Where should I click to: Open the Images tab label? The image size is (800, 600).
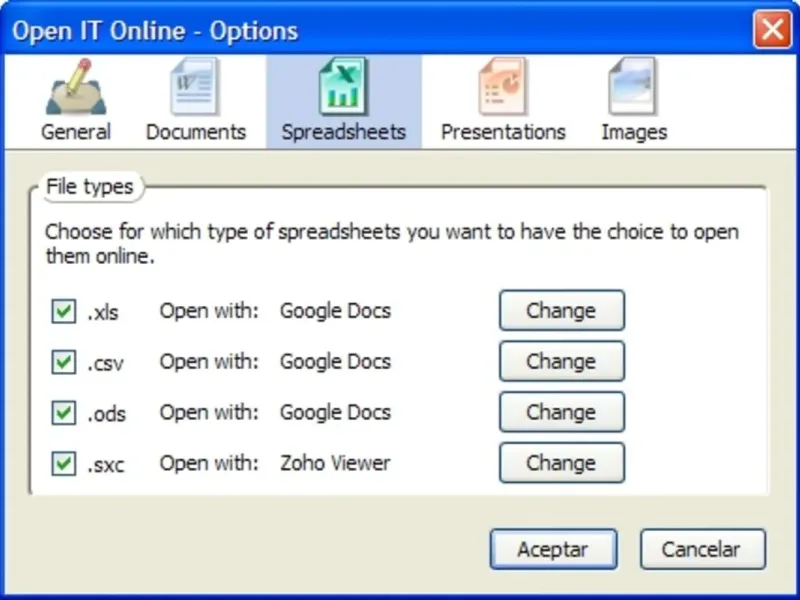click(x=634, y=132)
